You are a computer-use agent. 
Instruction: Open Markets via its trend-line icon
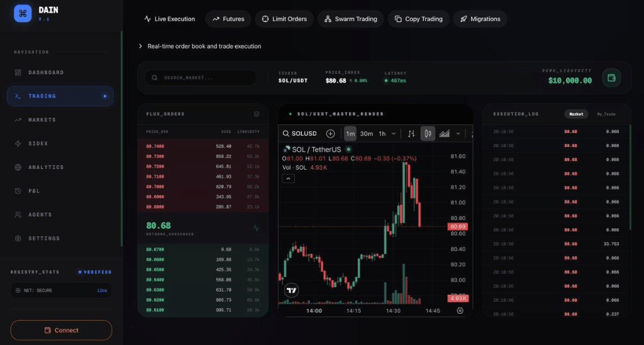tap(18, 120)
